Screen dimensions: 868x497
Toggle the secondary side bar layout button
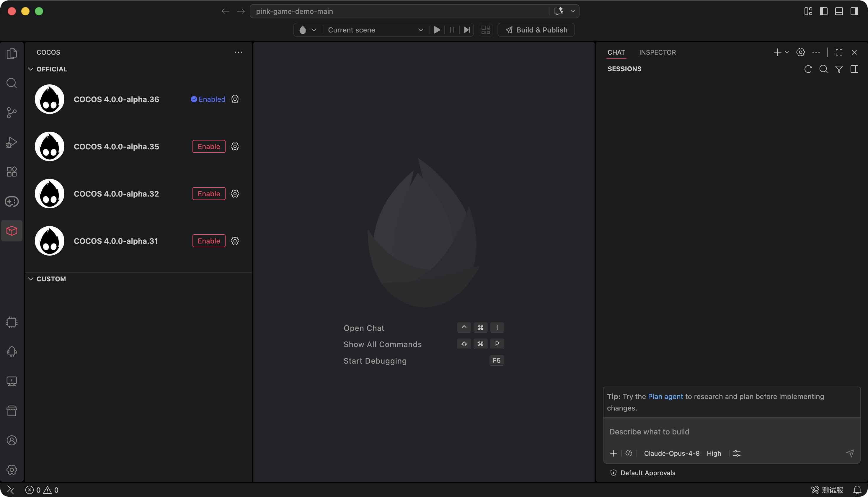854,11
